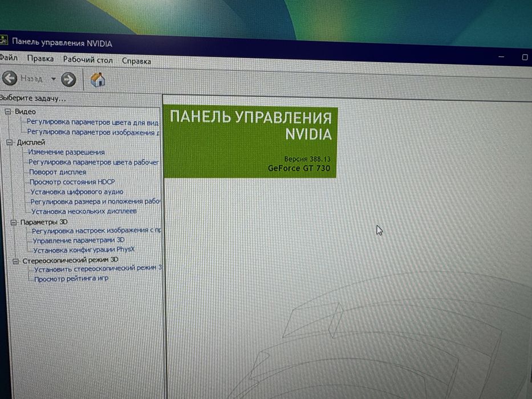
Task: Select Установка нескольких дисплеев
Action: click(x=84, y=211)
